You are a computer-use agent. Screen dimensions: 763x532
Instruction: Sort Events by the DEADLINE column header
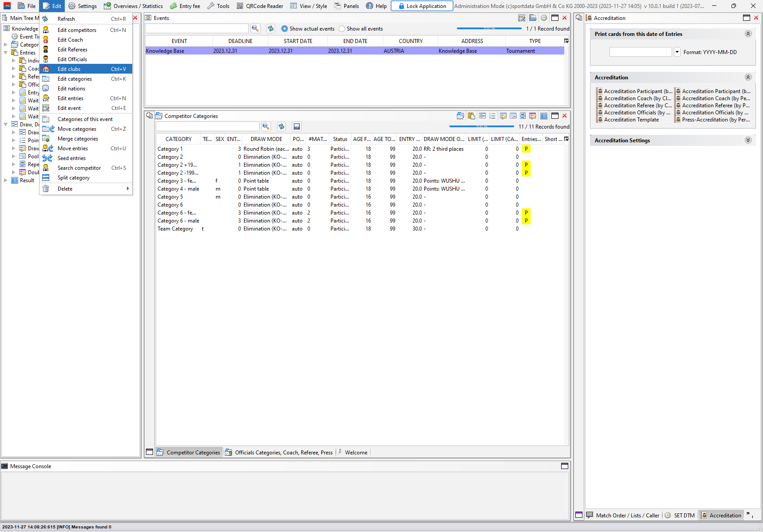click(x=240, y=41)
